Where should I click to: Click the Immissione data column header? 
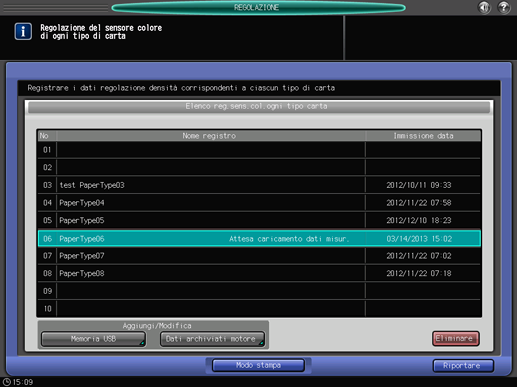point(423,136)
